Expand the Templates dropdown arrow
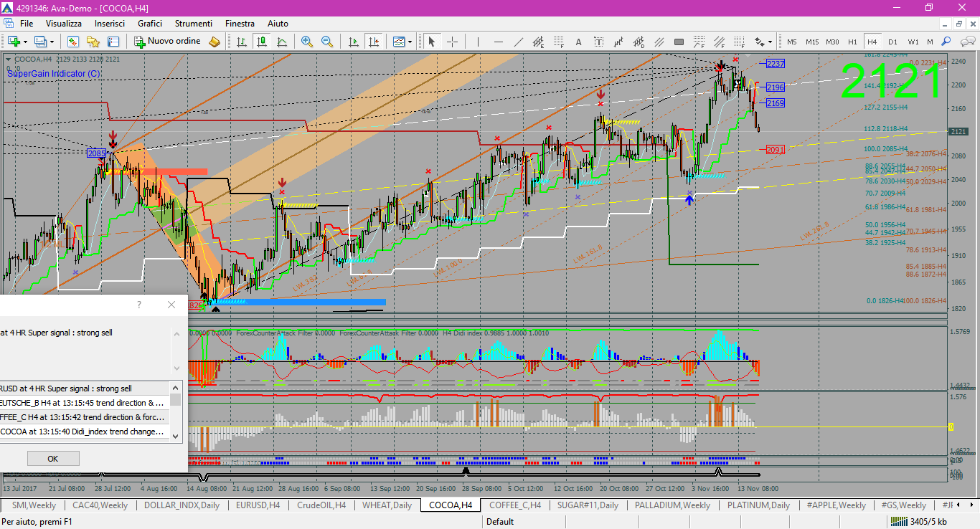Viewport: 980px width, 529px height. tap(410, 42)
